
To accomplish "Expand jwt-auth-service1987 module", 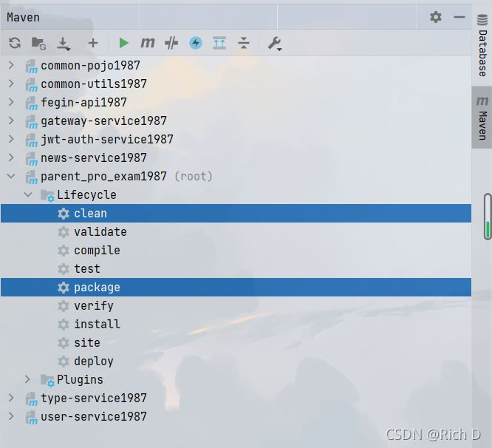I will 11,139.
